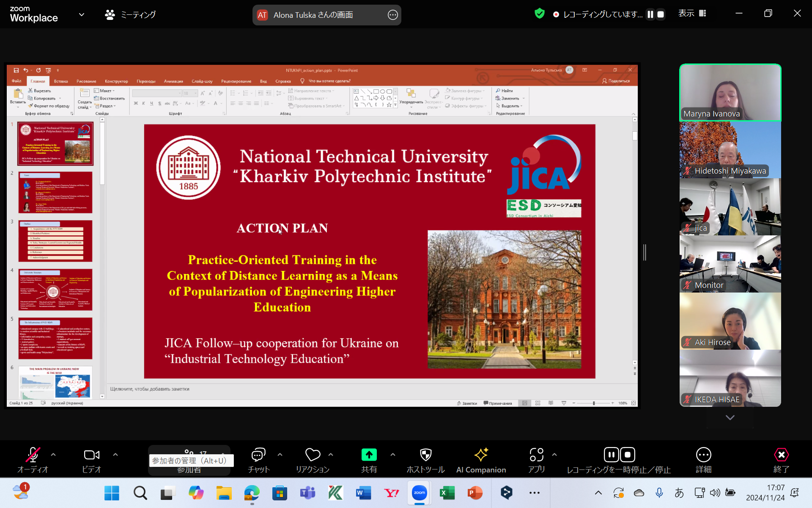Open Microsoft Teams from taskbar
Screen dimensions: 812x508
[307, 493]
